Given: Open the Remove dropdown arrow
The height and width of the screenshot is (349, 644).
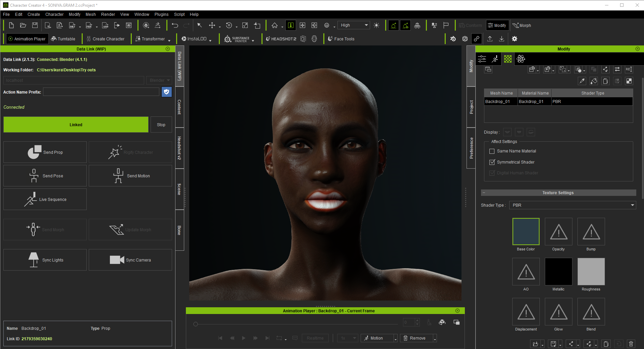Looking at the screenshot, I should point(435,339).
